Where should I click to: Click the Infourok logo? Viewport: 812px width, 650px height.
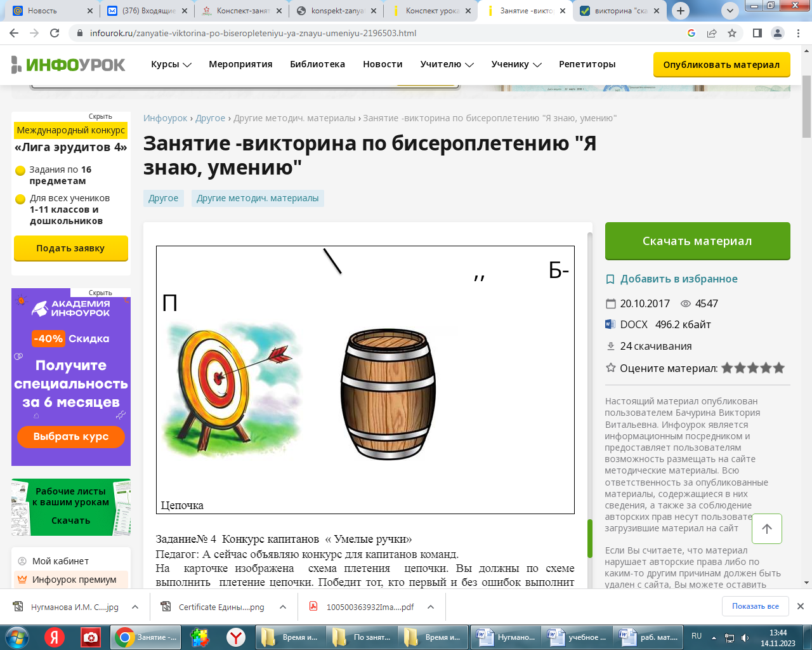pyautogui.click(x=69, y=64)
